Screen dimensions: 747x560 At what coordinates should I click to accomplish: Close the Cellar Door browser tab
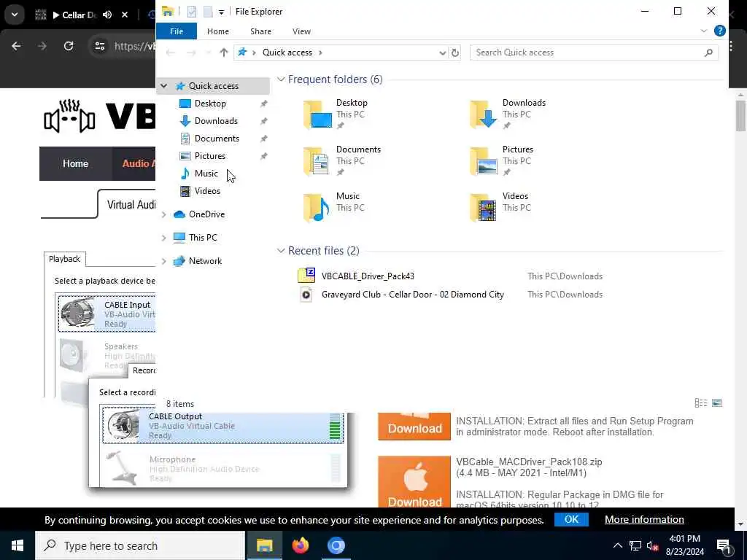(125, 15)
